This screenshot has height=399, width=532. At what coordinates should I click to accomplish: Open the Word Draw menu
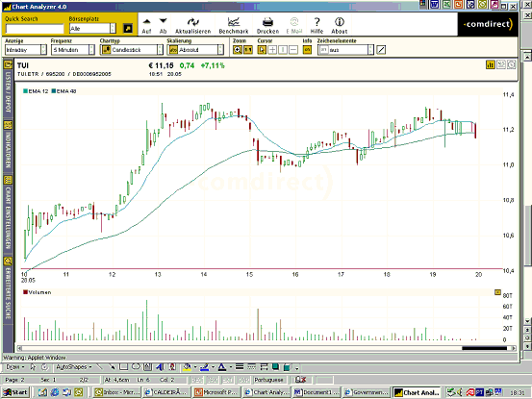[15, 367]
